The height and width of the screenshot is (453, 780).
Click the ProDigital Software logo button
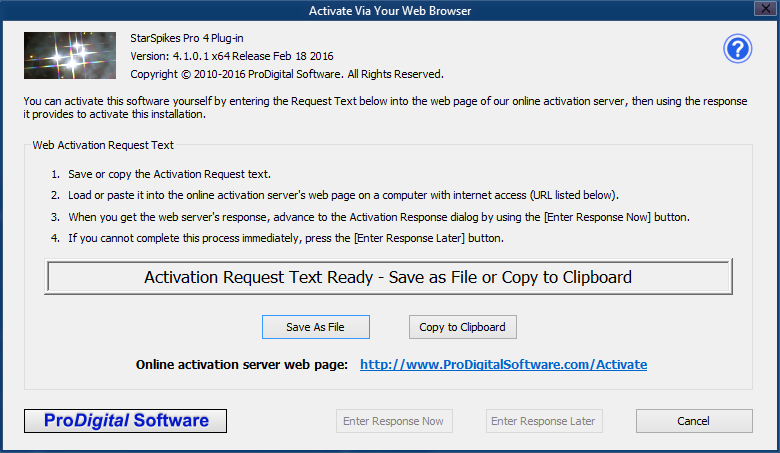click(x=125, y=421)
